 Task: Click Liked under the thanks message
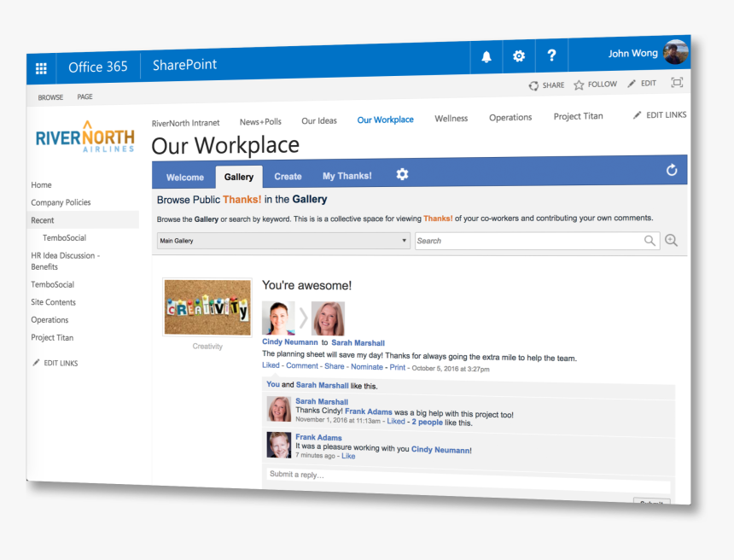pos(271,365)
